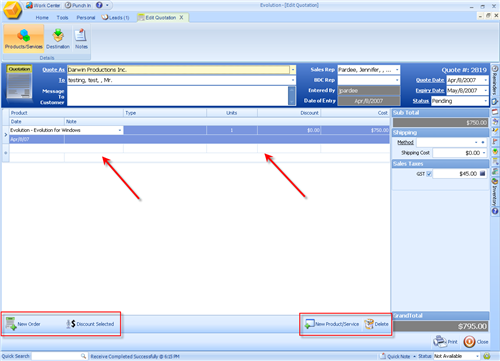This screenshot has width=500, height=361.
Task: Expand the Shipping Method dropdown
Action: click(476, 142)
